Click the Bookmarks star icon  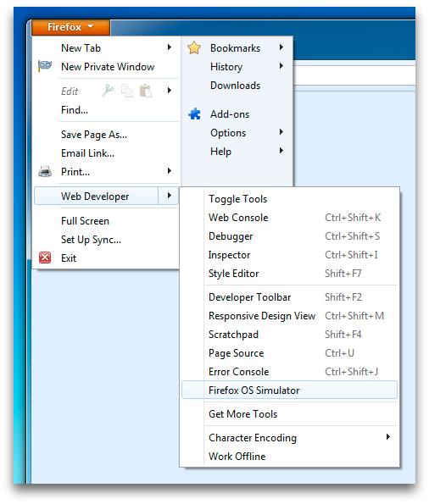(x=194, y=48)
